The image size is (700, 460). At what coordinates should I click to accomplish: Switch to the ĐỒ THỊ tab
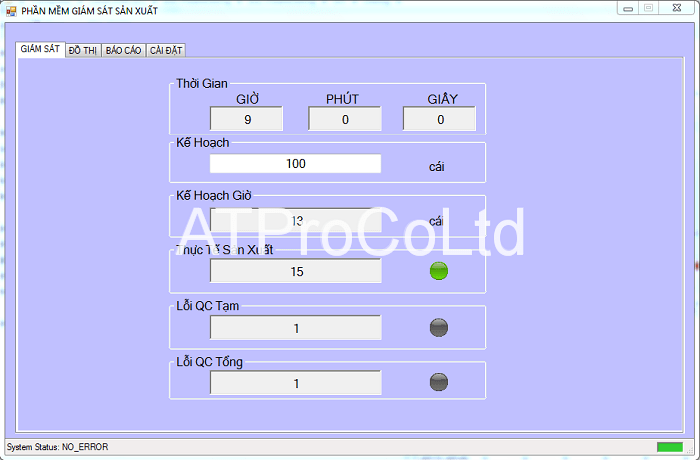(83, 50)
